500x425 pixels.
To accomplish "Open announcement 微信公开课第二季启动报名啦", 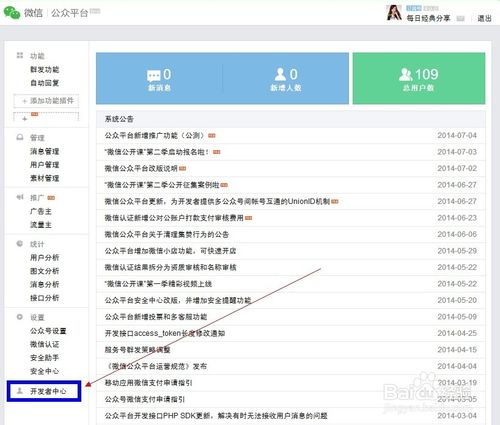I will click(157, 152).
